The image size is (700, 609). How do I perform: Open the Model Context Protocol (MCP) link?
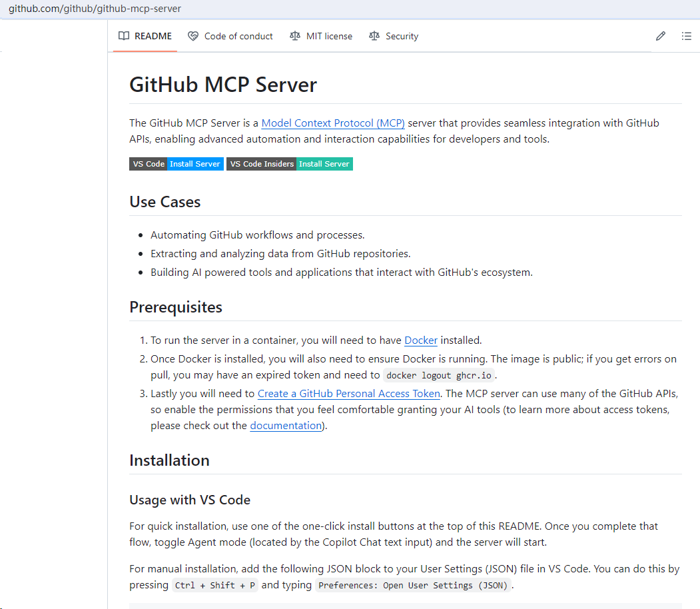click(x=333, y=123)
